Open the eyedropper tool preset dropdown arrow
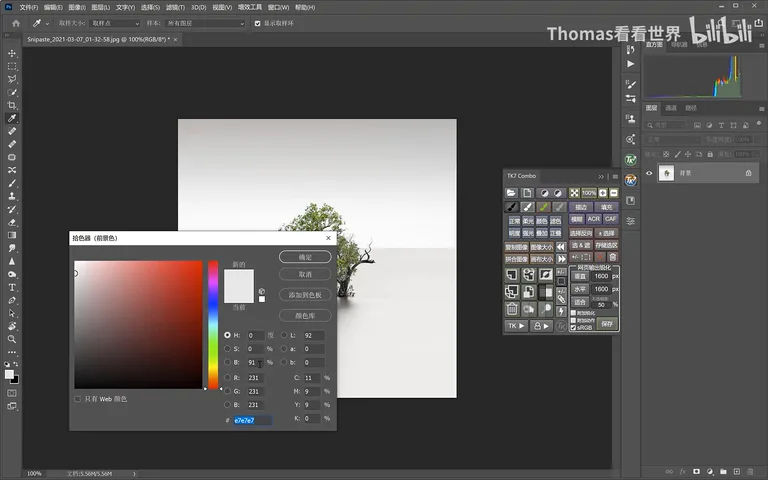 (48, 24)
